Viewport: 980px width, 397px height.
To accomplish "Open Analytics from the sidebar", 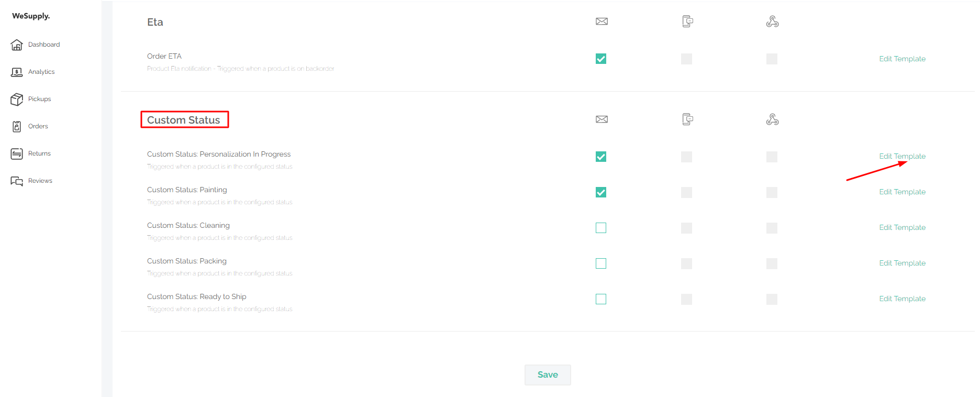I will click(41, 72).
